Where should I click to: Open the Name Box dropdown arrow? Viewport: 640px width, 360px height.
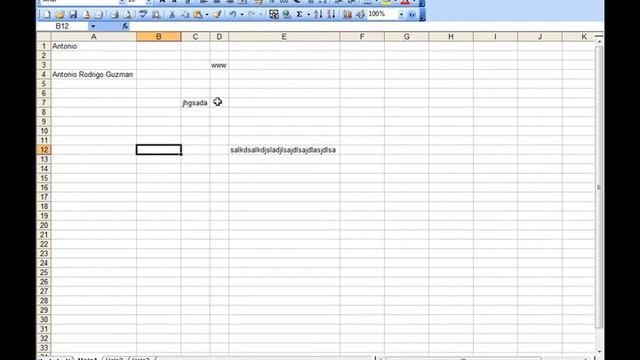pyautogui.click(x=93, y=26)
